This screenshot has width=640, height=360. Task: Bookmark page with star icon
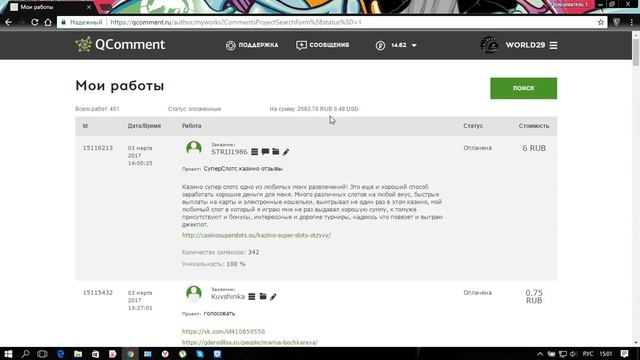600,22
